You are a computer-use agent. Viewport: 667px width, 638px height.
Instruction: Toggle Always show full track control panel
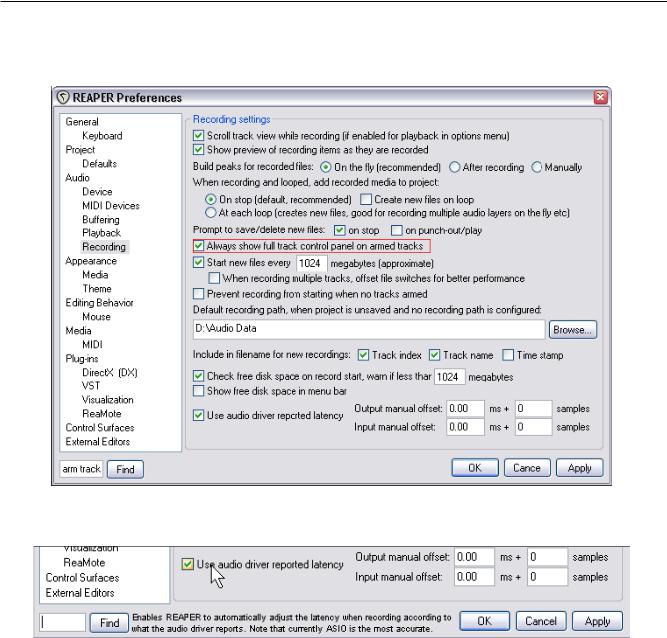point(198,246)
